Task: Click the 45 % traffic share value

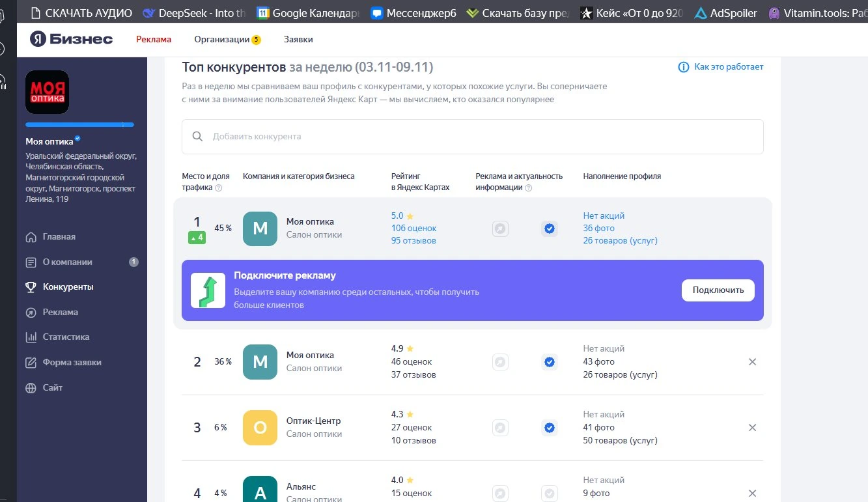Action: tap(223, 229)
